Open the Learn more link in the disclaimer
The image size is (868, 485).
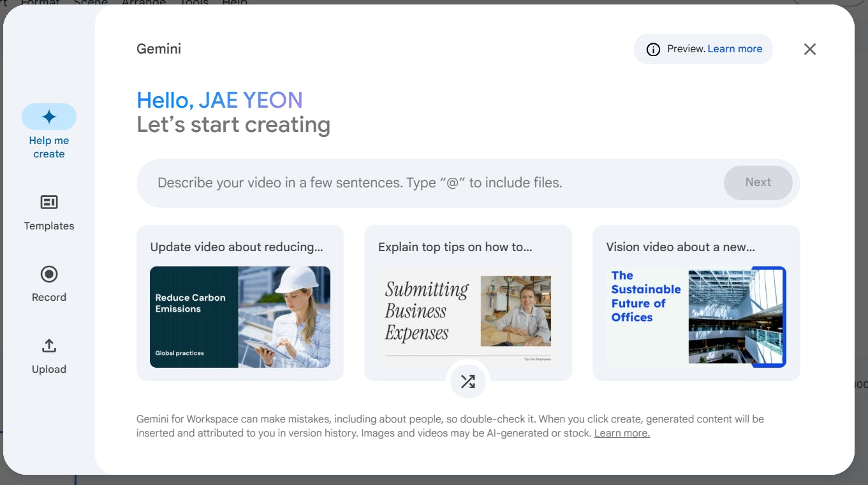[622, 433]
